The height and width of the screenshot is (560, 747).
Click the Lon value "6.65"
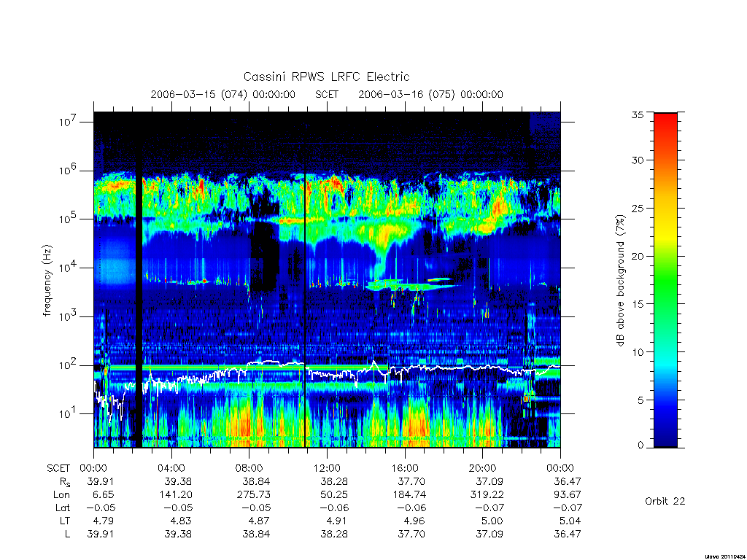tap(104, 495)
